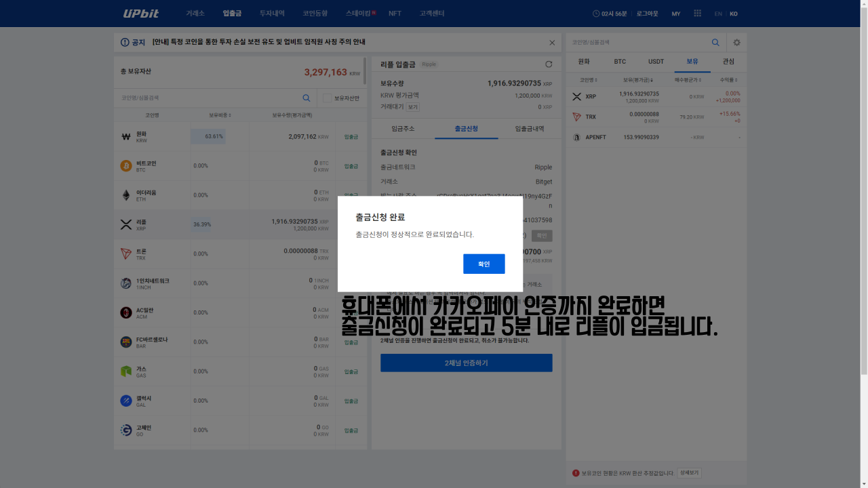Open the NFT menu
Image resolution: width=868 pixels, height=488 pixels.
395,14
